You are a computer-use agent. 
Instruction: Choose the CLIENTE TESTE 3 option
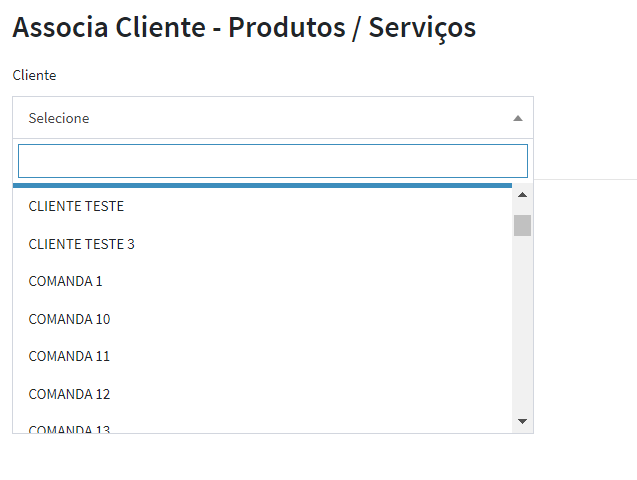pyautogui.click(x=81, y=244)
